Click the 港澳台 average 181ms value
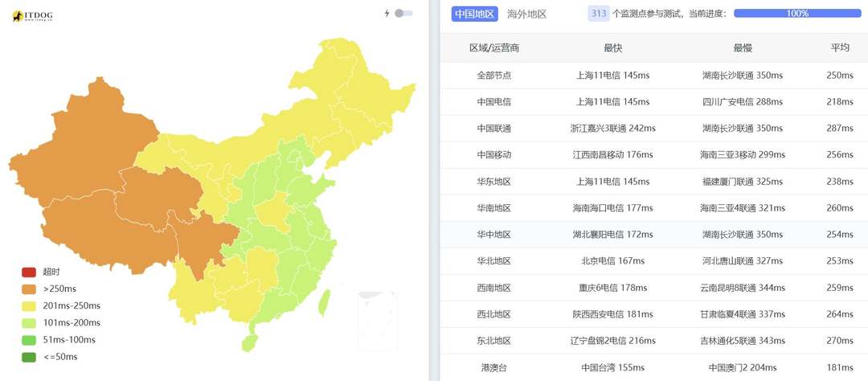Screen dimensions: 868x381 (x=840, y=367)
